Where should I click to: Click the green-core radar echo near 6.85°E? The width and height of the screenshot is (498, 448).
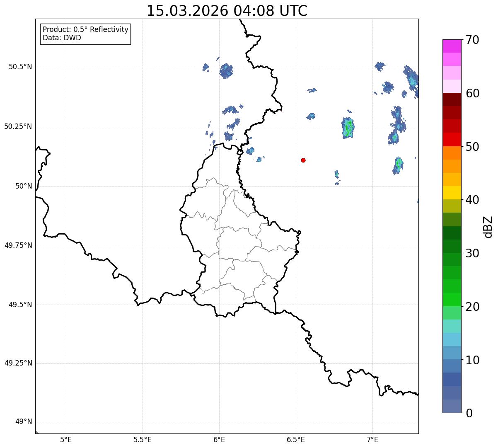[x=348, y=127]
